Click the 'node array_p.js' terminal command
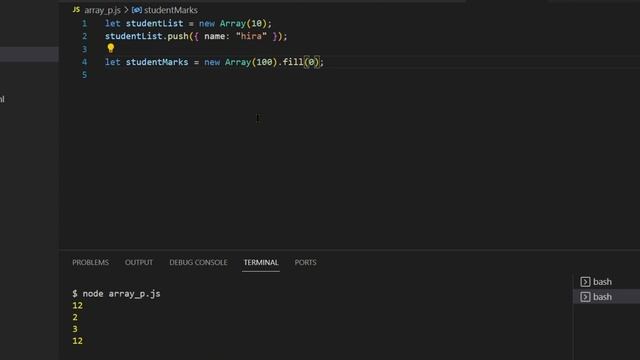Screen dimensions: 640x360 (x=121, y=293)
